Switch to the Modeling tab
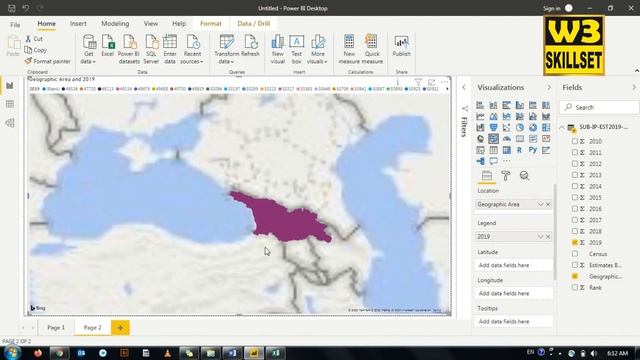This screenshot has height=360, width=640. tap(115, 24)
